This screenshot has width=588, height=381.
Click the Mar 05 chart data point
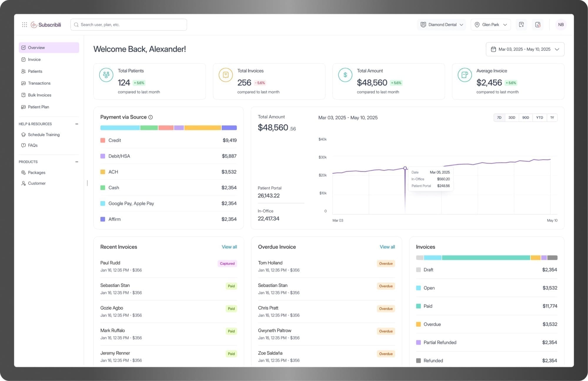click(x=405, y=168)
